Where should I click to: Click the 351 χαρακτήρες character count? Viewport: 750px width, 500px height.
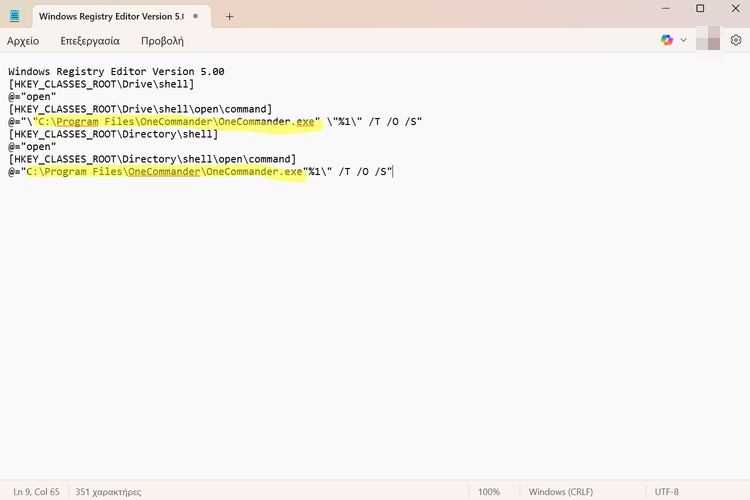(x=108, y=492)
